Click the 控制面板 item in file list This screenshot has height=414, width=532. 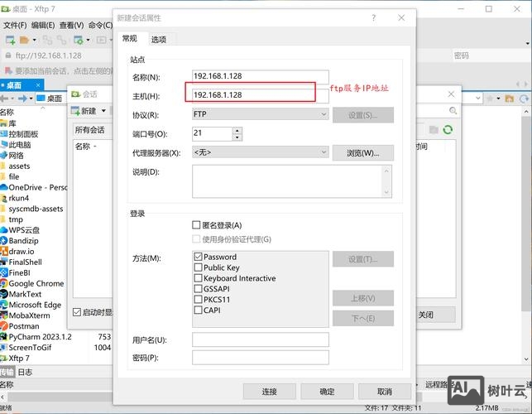tap(19, 134)
